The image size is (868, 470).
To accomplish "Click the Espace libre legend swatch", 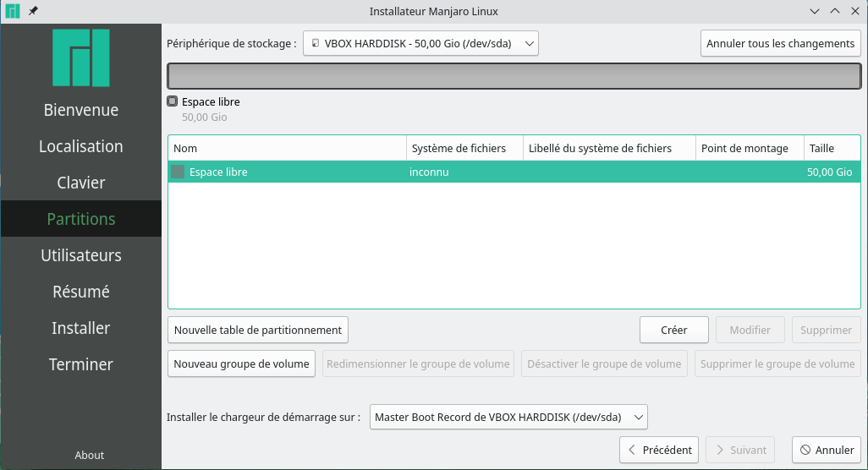I will coord(173,101).
